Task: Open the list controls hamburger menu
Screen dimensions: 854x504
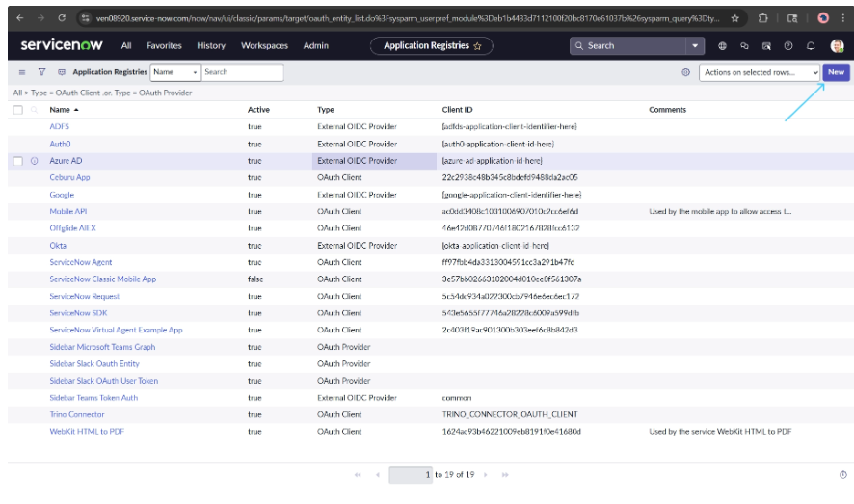Action: 22,72
